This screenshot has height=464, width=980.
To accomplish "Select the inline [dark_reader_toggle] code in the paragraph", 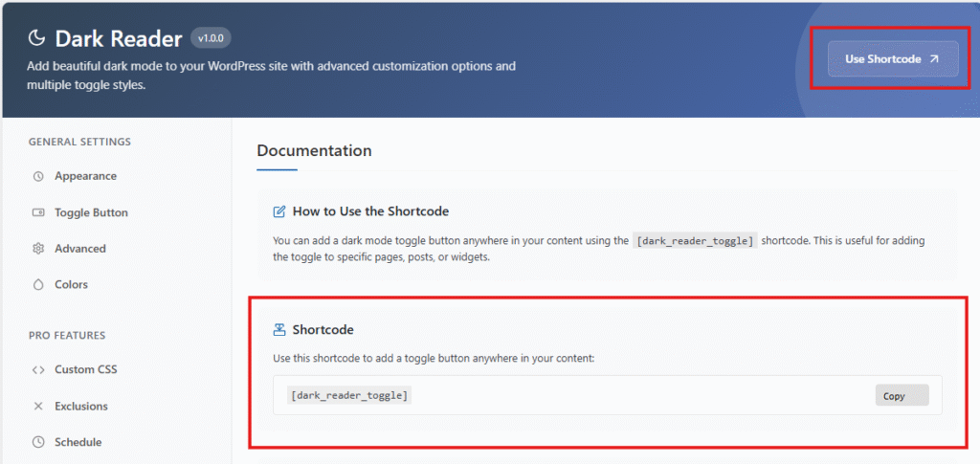I will click(695, 240).
